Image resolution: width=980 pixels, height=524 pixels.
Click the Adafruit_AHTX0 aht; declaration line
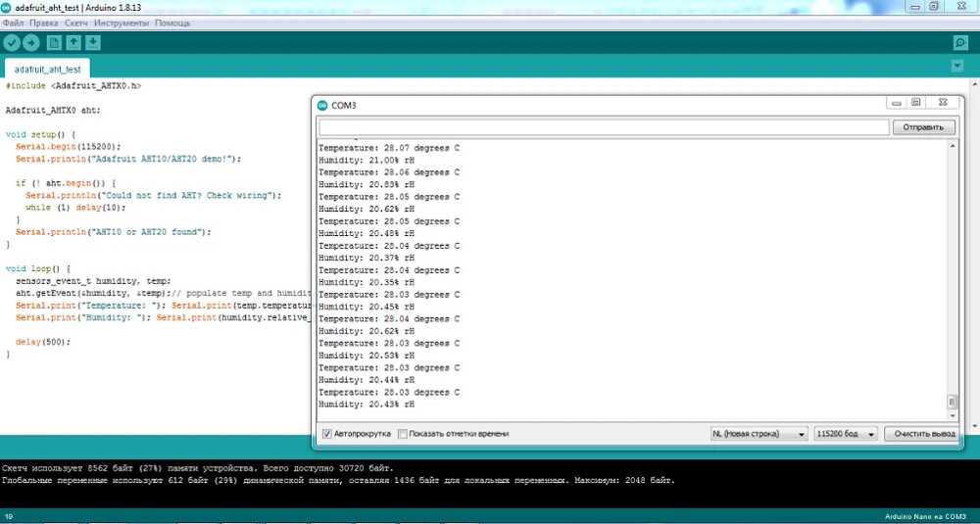[53, 110]
